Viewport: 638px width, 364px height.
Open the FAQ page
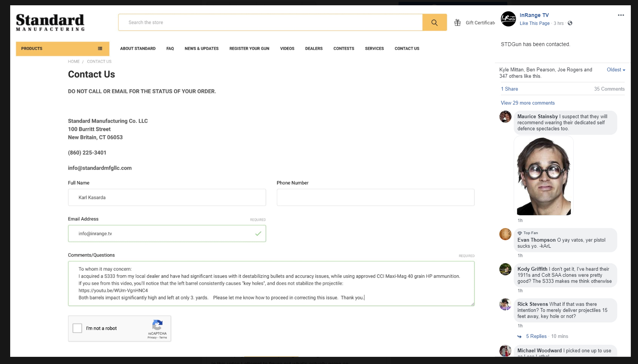pos(170,49)
